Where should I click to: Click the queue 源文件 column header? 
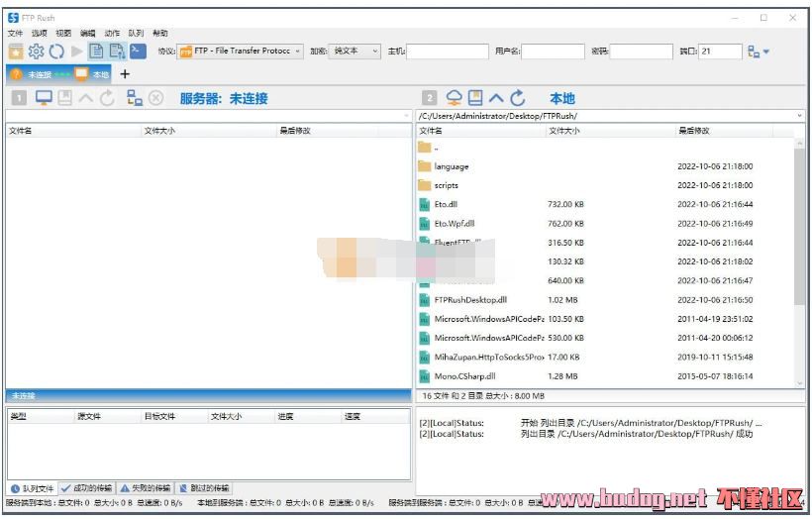(x=107, y=416)
